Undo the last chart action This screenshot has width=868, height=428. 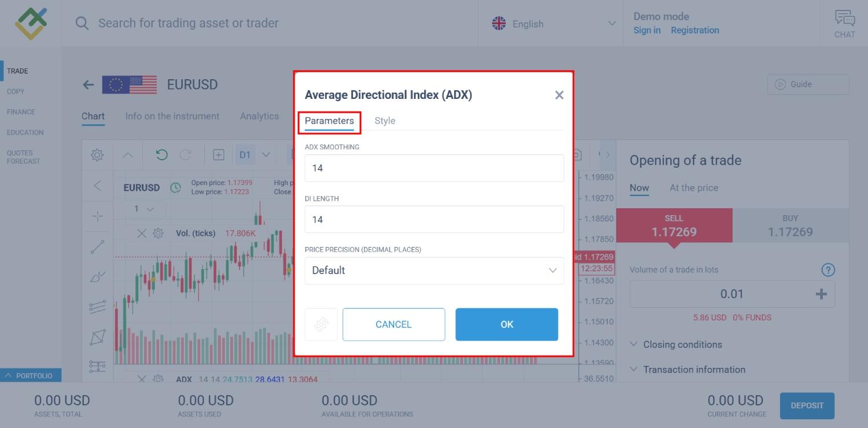coord(161,154)
